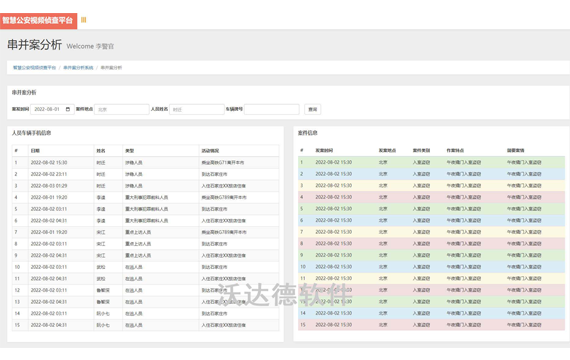Click 宋江 name in personnel table row 7
570x360 pixels.
[101, 232]
